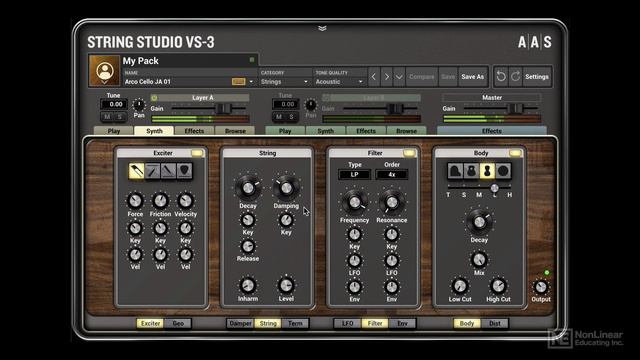Screen dimensions: 640x360
Task: Choose the first body shape icon
Action: pyautogui.click(x=455, y=171)
